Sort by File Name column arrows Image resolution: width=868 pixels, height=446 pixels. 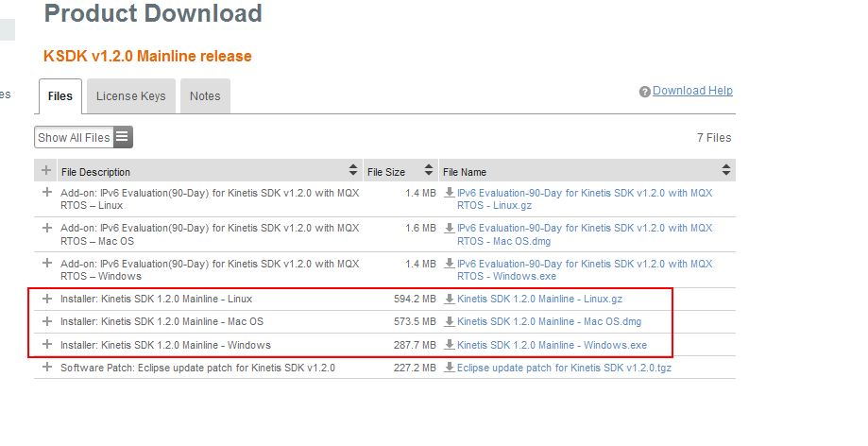tap(725, 170)
